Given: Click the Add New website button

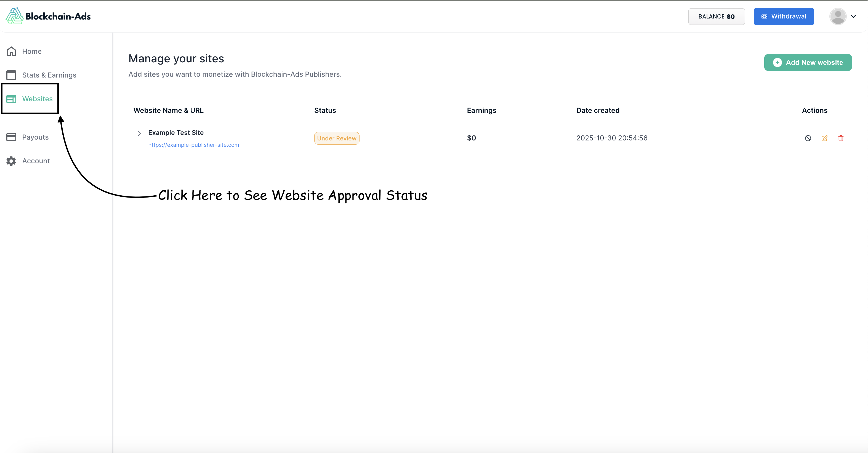Looking at the screenshot, I should [808, 62].
